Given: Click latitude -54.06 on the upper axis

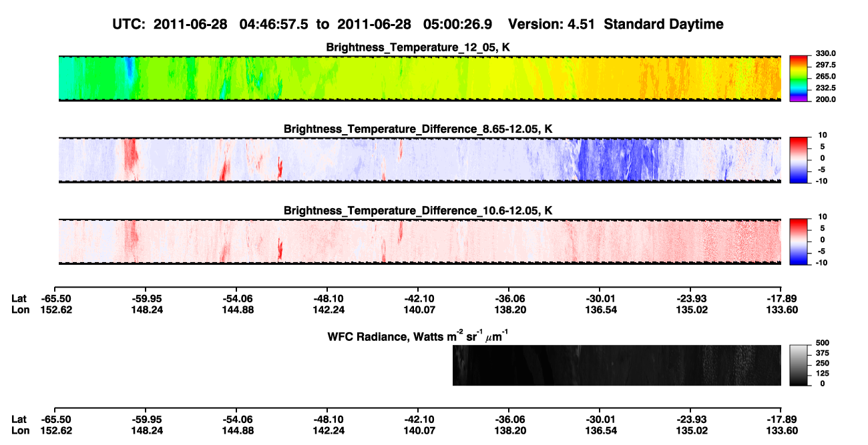Looking at the screenshot, I should tap(236, 299).
